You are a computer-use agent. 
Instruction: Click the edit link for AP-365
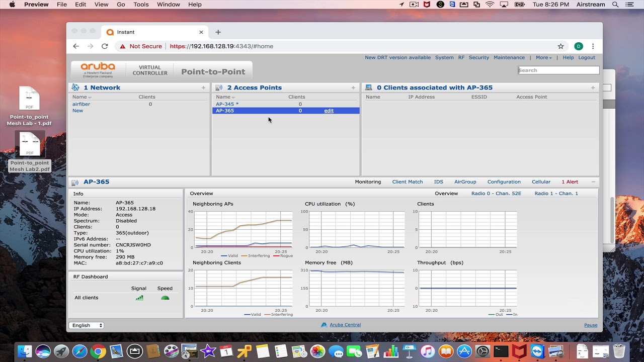(329, 111)
